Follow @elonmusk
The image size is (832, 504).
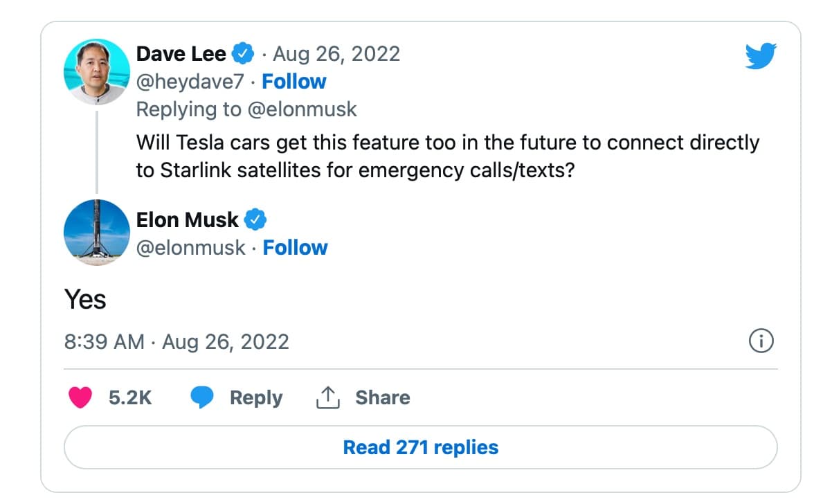(x=295, y=248)
